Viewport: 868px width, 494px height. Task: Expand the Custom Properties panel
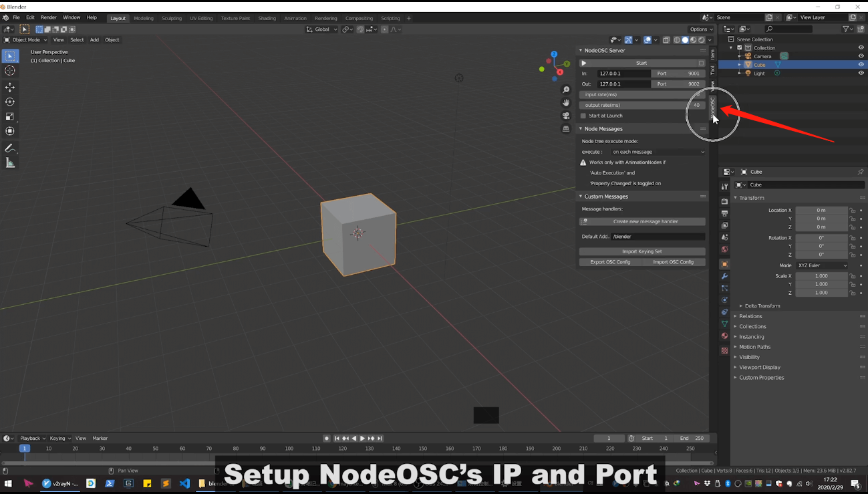pos(760,378)
